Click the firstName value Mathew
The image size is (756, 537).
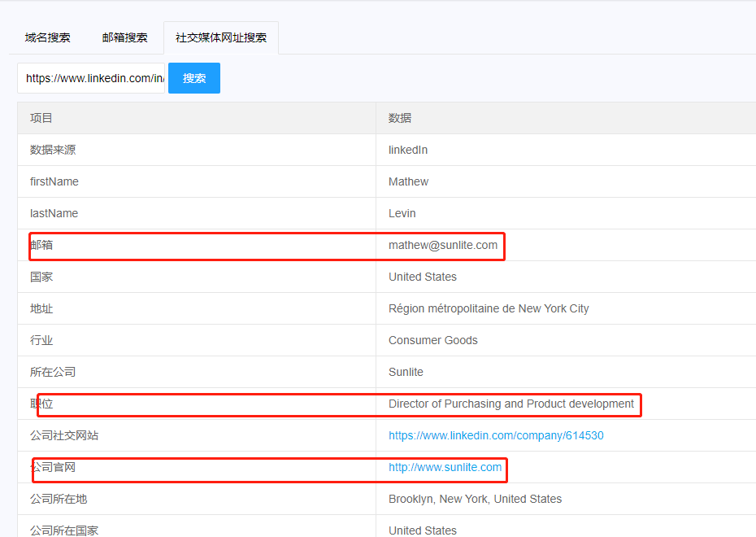point(408,181)
